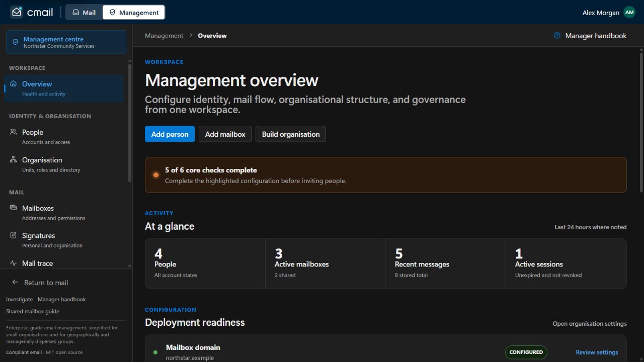Click the Return to mail arrow icon
The width and height of the screenshot is (644, 362).
[15, 283]
